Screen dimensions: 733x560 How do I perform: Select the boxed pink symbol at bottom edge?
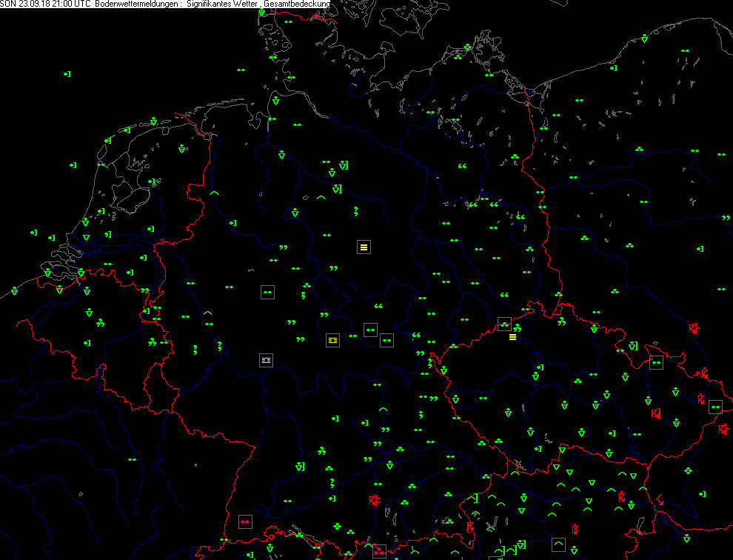(378, 551)
